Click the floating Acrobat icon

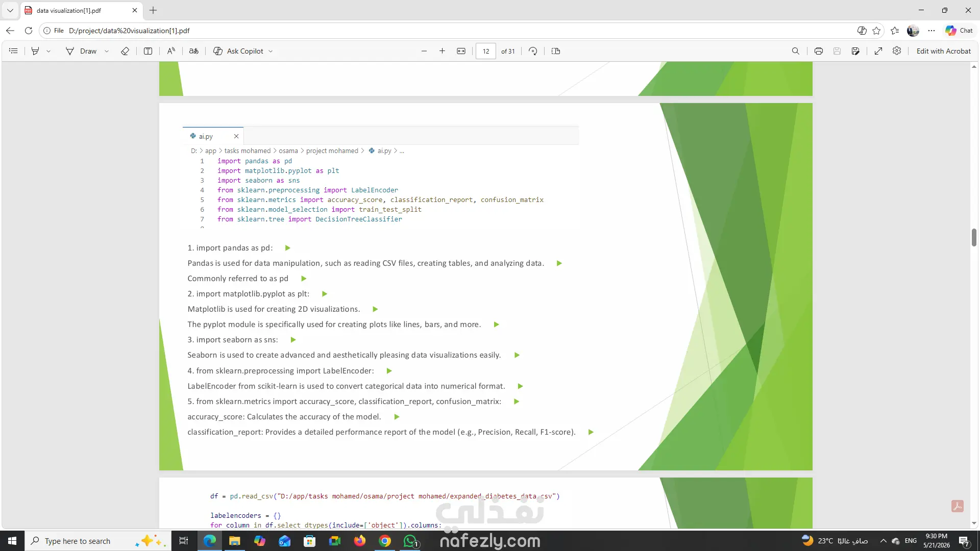[958, 506]
